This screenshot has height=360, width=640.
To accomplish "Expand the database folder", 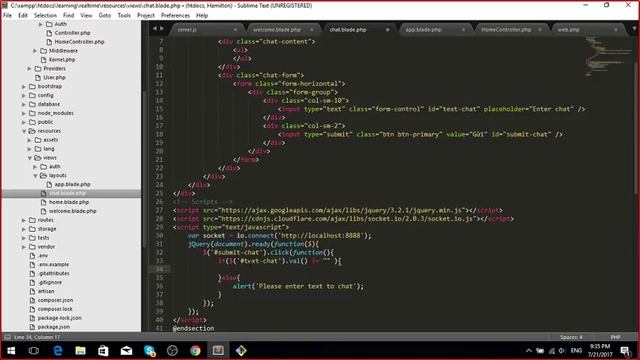I will tap(24, 104).
